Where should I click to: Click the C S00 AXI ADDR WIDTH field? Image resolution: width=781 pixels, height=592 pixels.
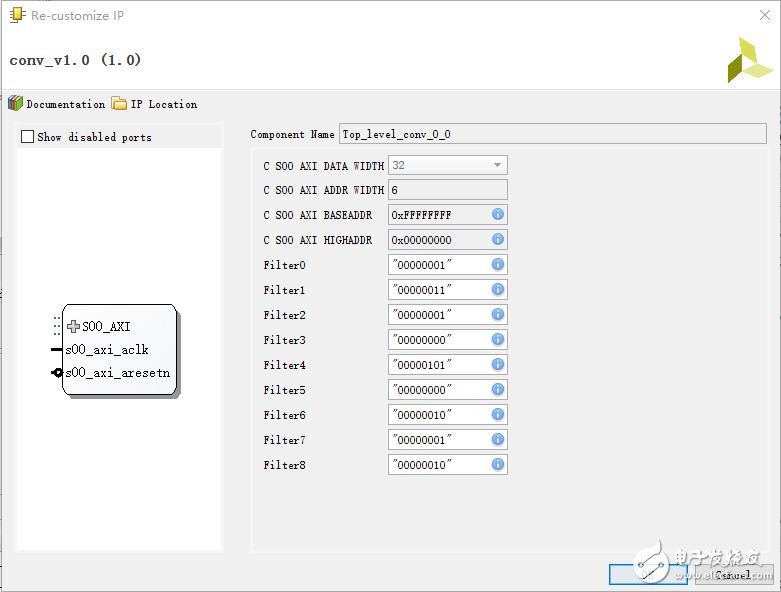point(447,190)
